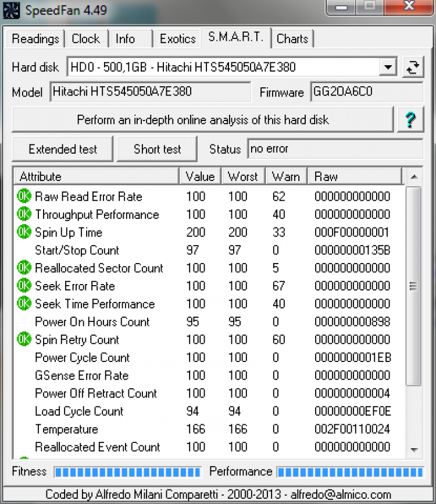The width and height of the screenshot is (436, 504).
Task: Click OK icon next to Seek Error Rate
Action: pos(24,286)
